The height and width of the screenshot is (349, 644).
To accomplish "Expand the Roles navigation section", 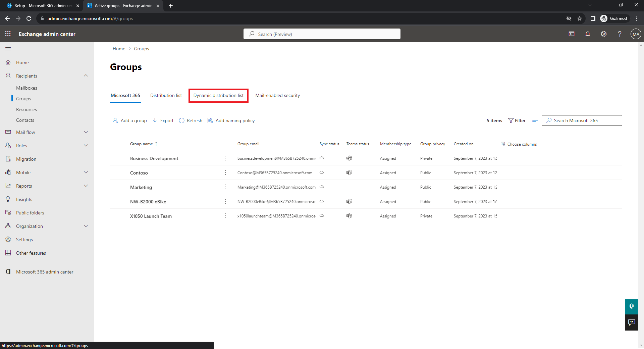I will [x=86, y=146].
